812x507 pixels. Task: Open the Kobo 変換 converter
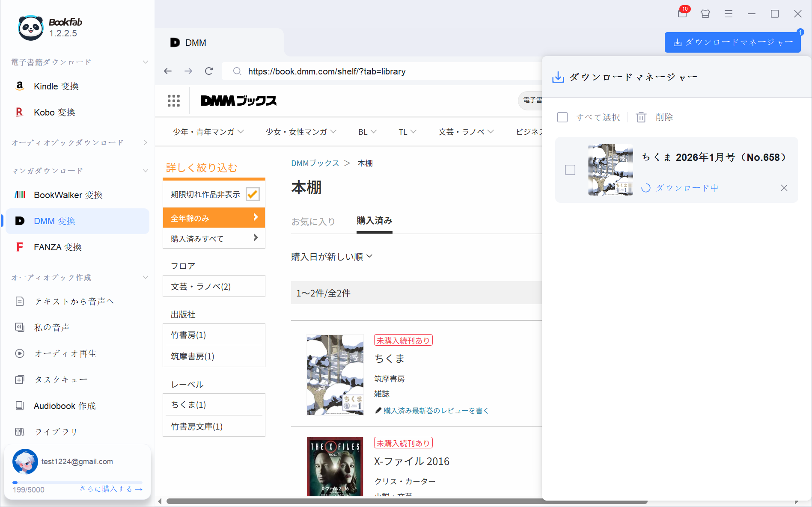54,112
